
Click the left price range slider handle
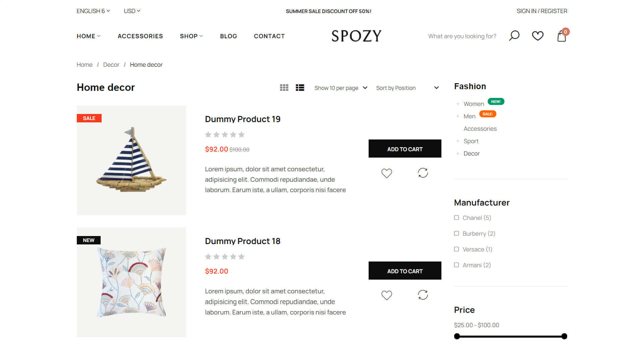coord(457,336)
